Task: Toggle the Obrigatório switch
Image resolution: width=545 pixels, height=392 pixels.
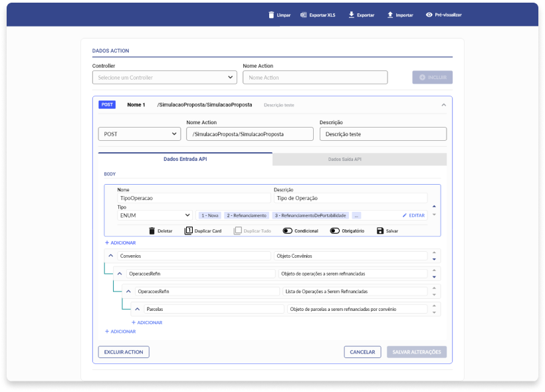Action: 335,231
